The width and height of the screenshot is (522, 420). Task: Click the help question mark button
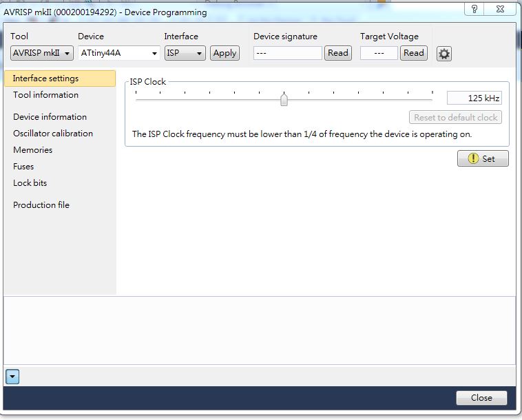tap(474, 9)
